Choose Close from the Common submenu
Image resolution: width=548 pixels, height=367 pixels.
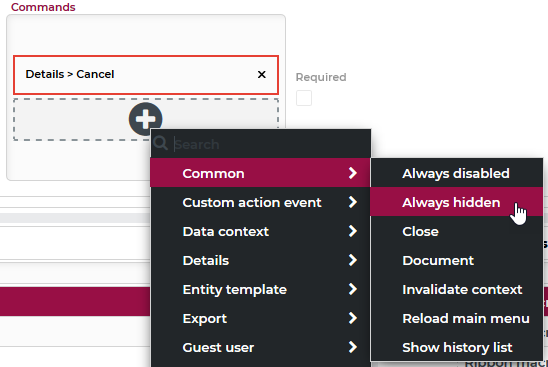tap(456, 231)
